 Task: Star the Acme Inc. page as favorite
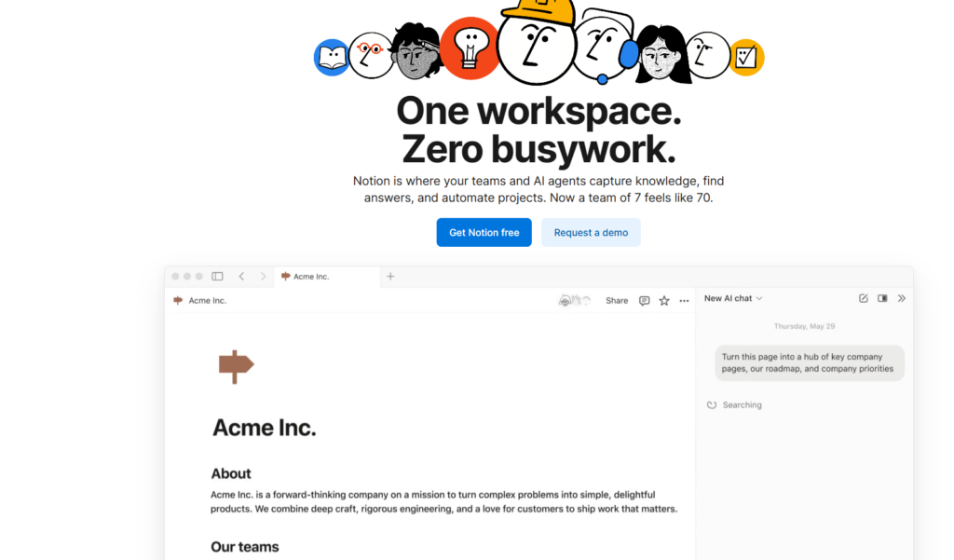click(664, 301)
